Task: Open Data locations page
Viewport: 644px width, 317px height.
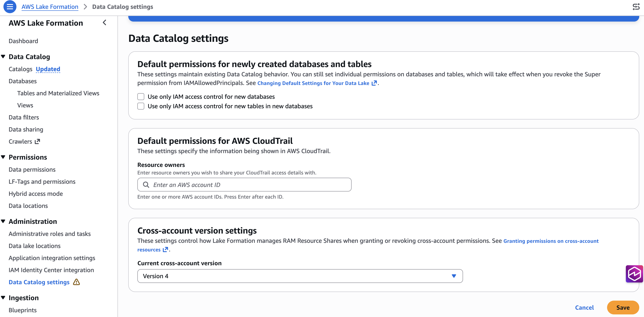Action: (28, 206)
